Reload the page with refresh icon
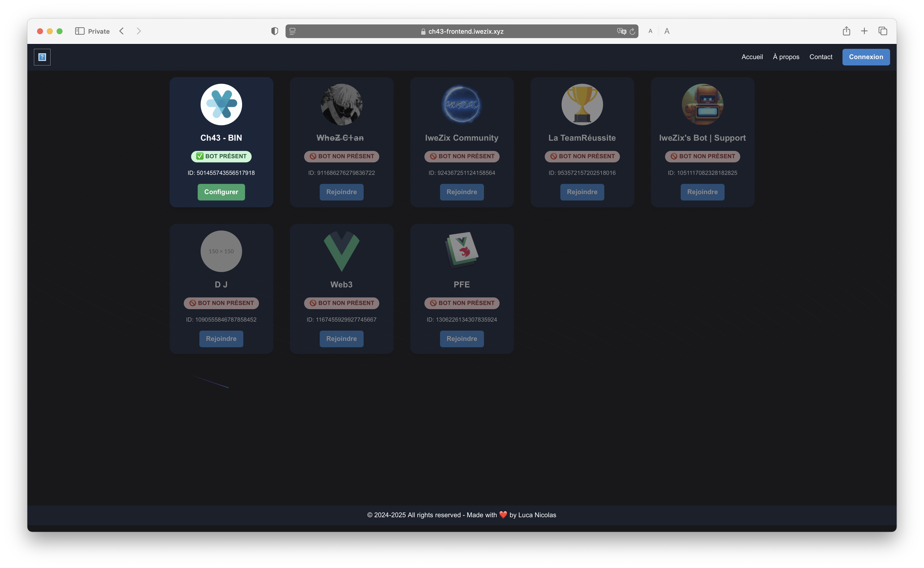The width and height of the screenshot is (924, 568). coord(632,31)
